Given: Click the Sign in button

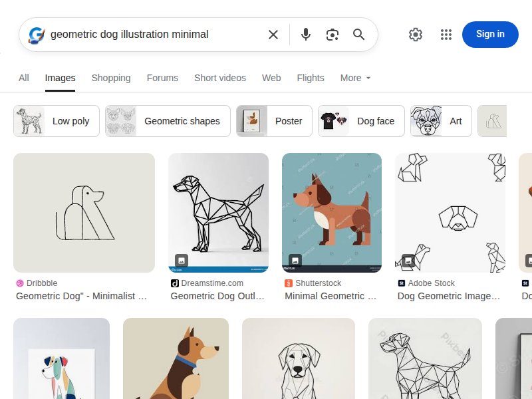Looking at the screenshot, I should 490,35.
